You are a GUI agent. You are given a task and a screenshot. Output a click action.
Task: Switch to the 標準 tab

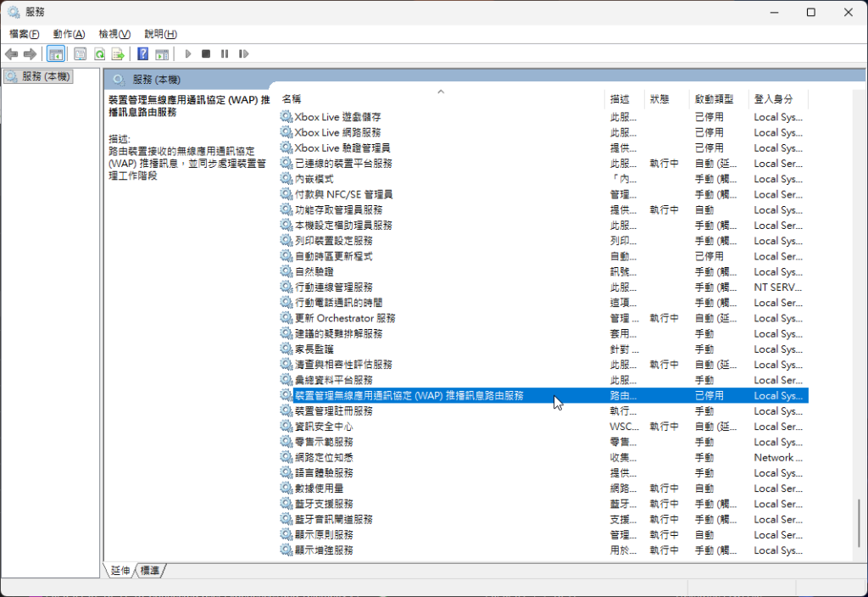(x=150, y=570)
